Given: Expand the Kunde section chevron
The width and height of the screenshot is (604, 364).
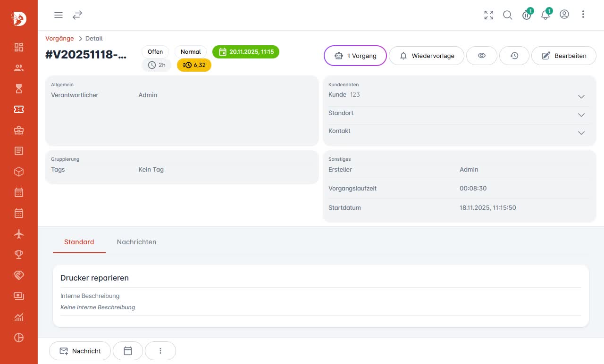Looking at the screenshot, I should (581, 97).
